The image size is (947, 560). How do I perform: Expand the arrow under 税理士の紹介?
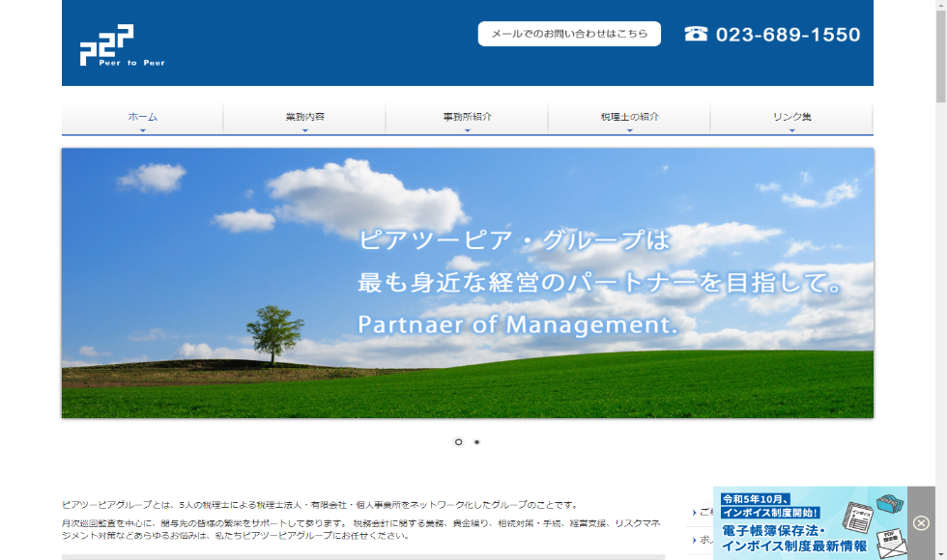click(x=629, y=130)
